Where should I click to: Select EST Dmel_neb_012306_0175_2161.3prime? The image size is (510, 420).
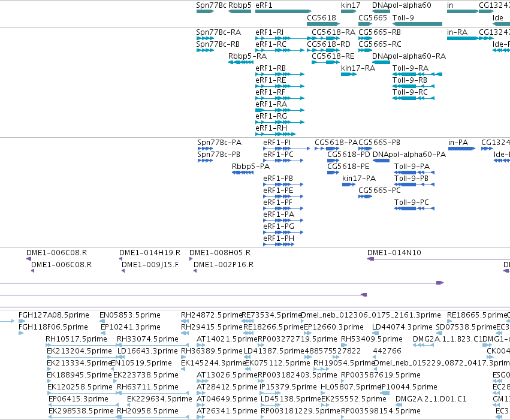[x=371, y=315]
